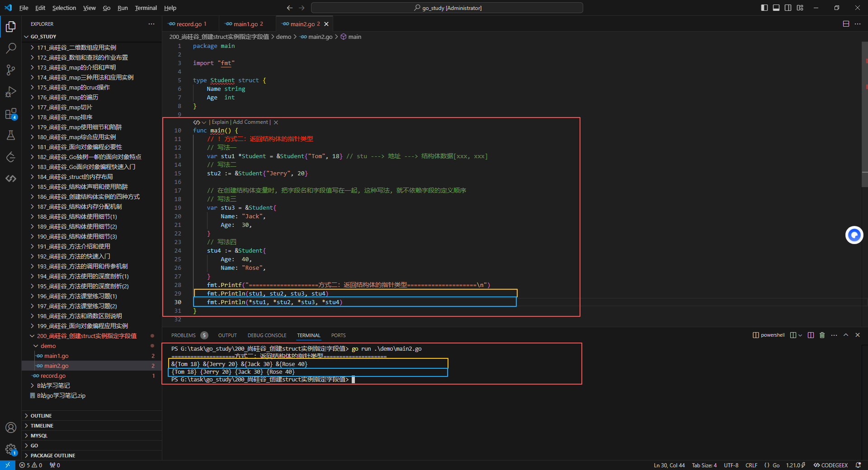Change line endings via CRLF
The height and width of the screenshot is (470, 868).
coord(751,465)
